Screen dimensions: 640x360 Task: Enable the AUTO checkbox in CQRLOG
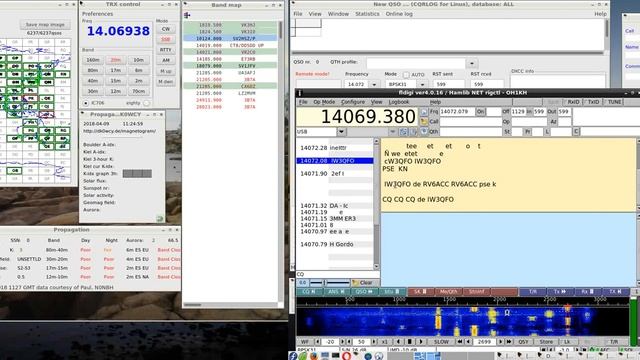pyautogui.click(x=406, y=75)
